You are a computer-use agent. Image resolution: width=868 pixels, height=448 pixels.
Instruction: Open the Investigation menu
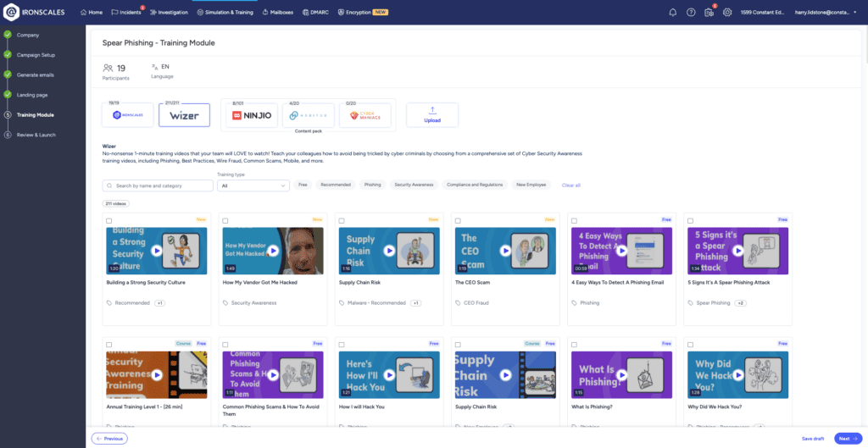(x=169, y=12)
